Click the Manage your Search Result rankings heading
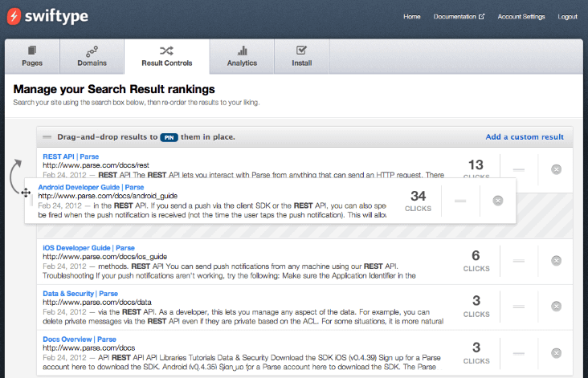 [114, 89]
